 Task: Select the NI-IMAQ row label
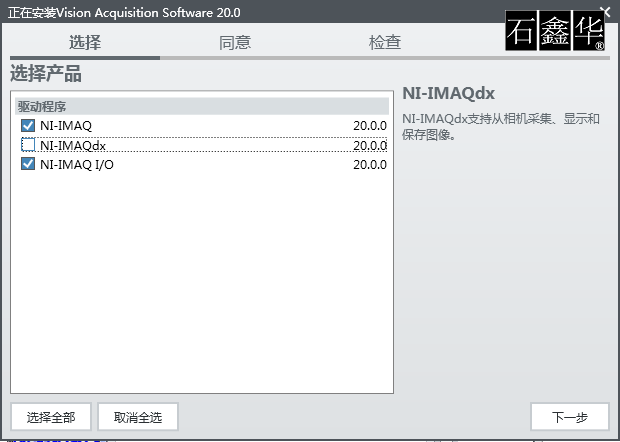tap(66, 126)
